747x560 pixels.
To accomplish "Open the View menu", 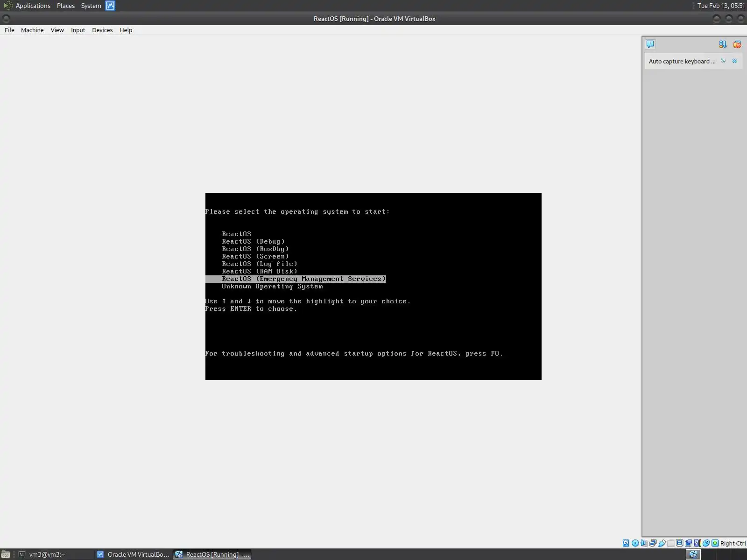I will pos(57,30).
